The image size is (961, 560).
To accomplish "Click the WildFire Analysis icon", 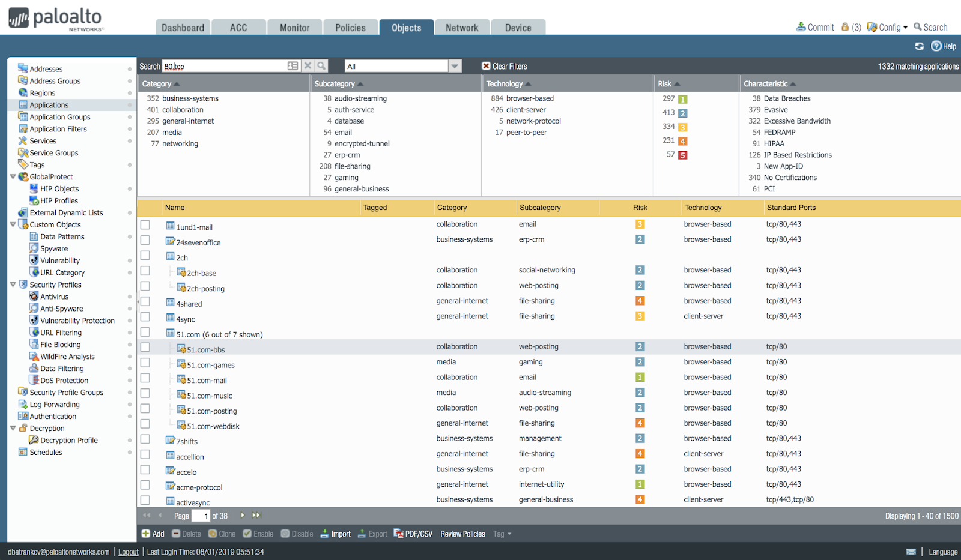I will [34, 357].
